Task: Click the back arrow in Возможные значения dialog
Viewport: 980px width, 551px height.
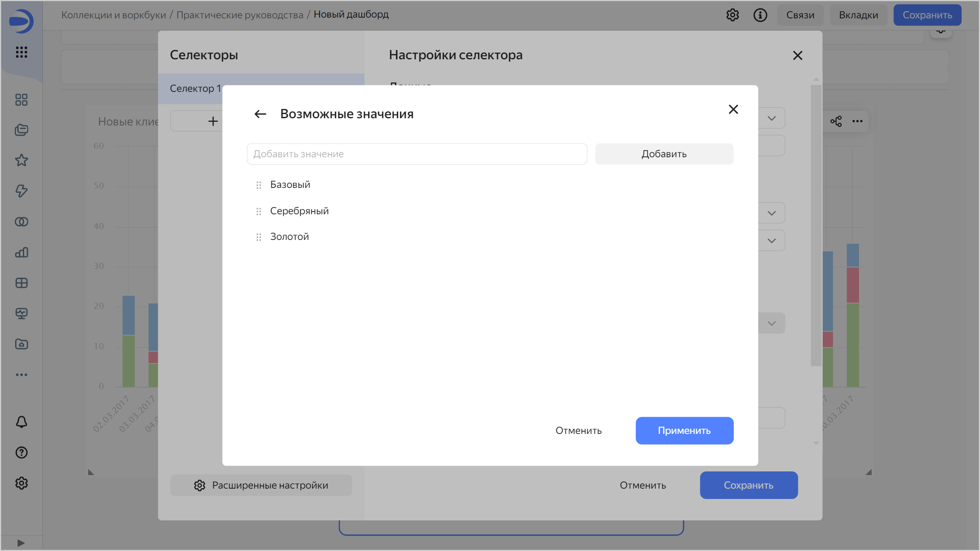Action: tap(260, 114)
